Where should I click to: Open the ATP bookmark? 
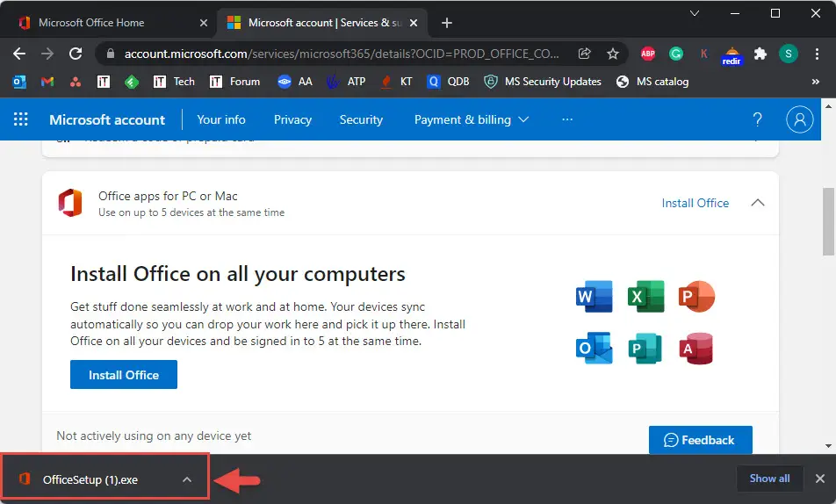pyautogui.click(x=346, y=82)
